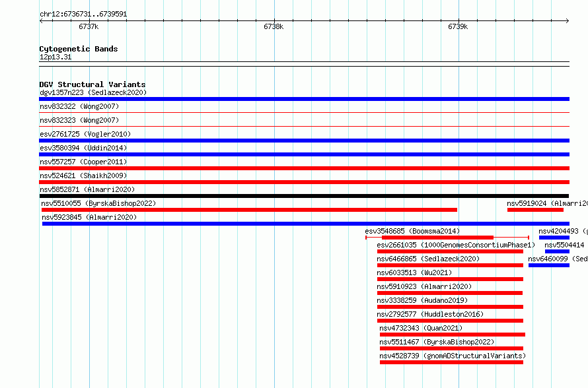Click the ruler's left arrowhead

click(x=41, y=20)
